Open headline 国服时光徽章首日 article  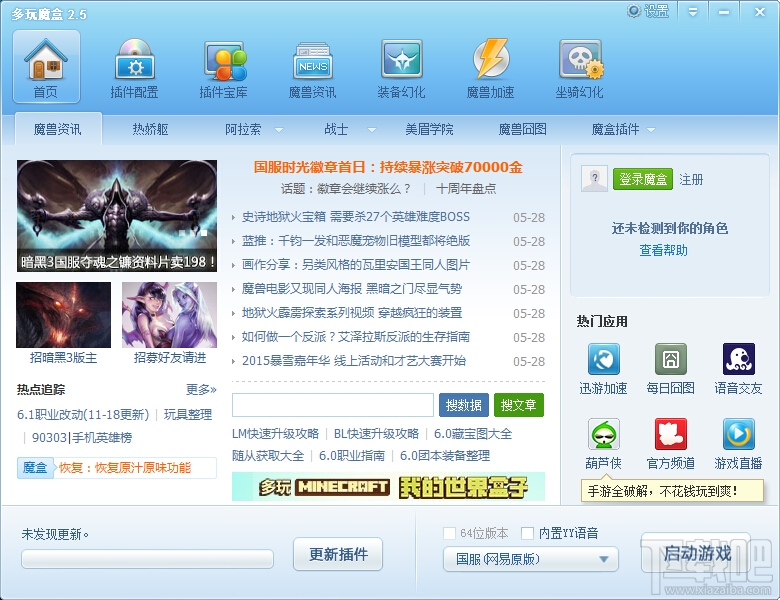[388, 167]
